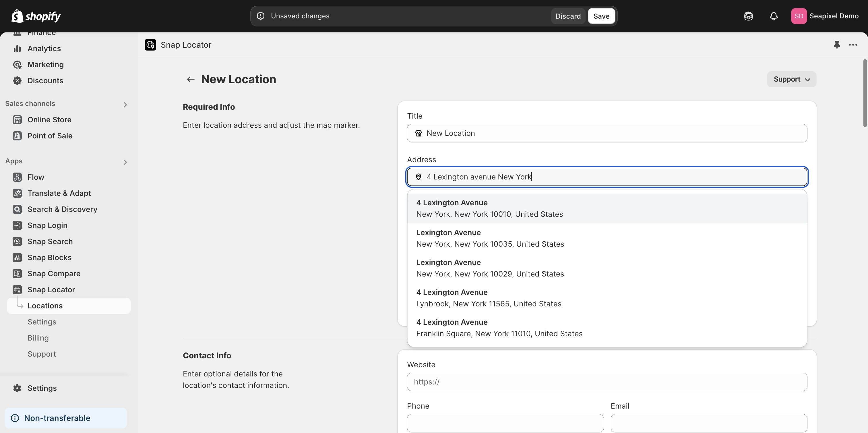The width and height of the screenshot is (868, 433).
Task: Discard the unsaved changes
Action: point(568,16)
